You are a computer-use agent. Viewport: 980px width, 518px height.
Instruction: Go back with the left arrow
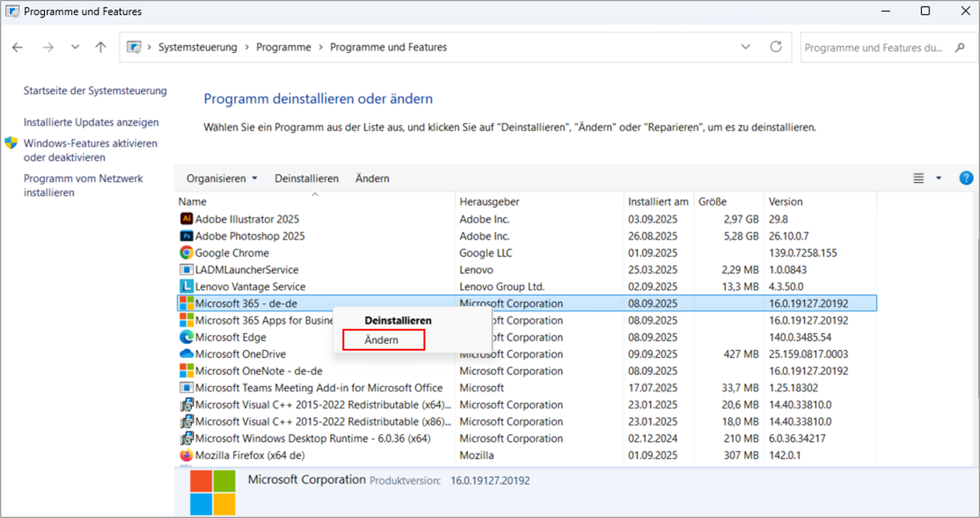pos(18,47)
